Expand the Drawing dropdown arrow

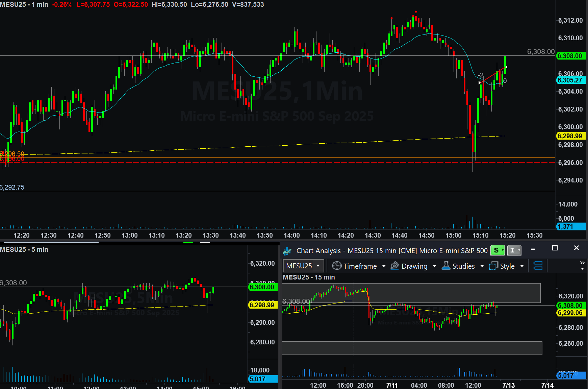point(434,266)
